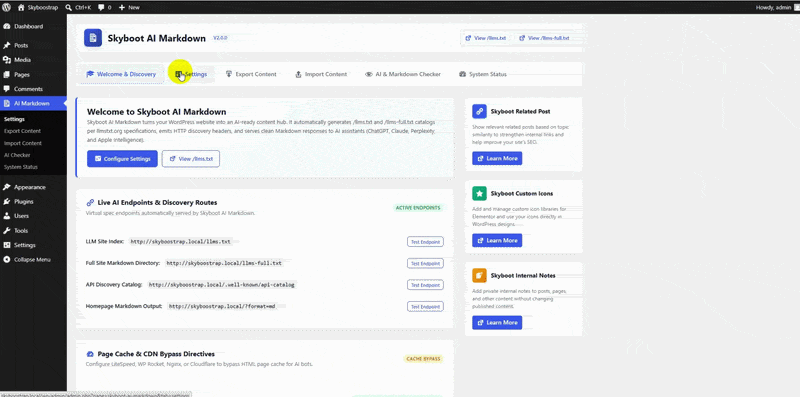
Task: Click Learn More for Skyboot Internal Notes
Action: click(x=497, y=322)
